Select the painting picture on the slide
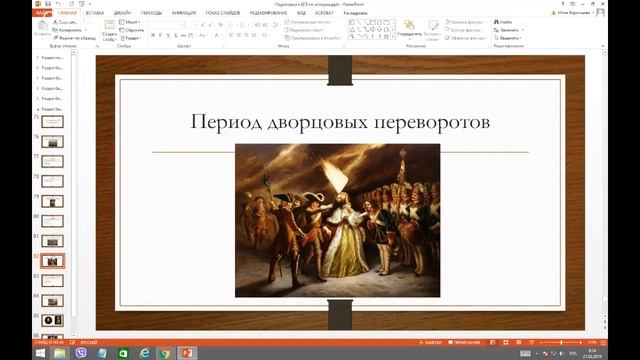640x360 pixels. (x=338, y=220)
